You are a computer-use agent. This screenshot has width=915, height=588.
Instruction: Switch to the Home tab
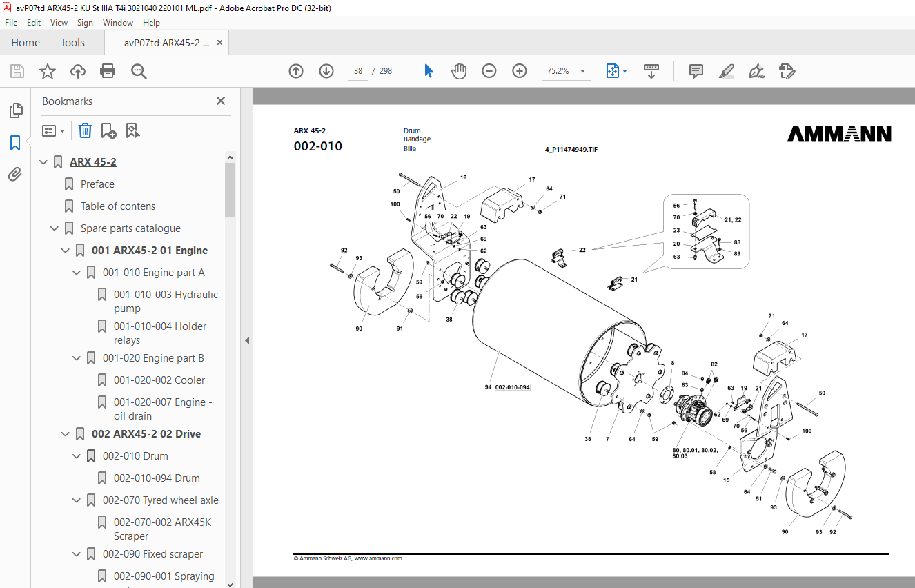tap(26, 43)
